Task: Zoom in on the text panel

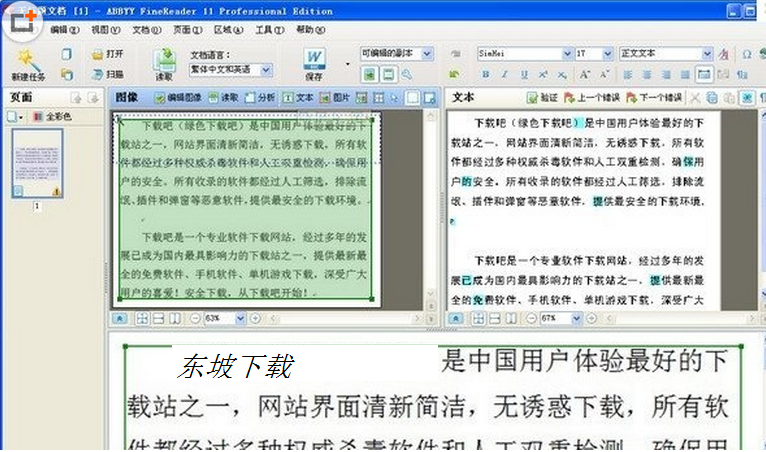Action: [x=591, y=319]
